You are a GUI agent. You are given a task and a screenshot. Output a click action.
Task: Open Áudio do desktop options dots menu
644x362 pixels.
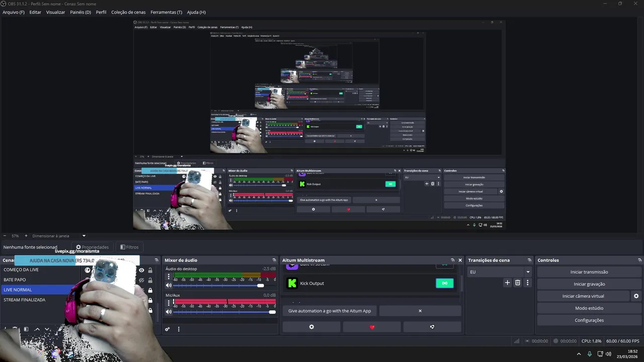pyautogui.click(x=169, y=277)
